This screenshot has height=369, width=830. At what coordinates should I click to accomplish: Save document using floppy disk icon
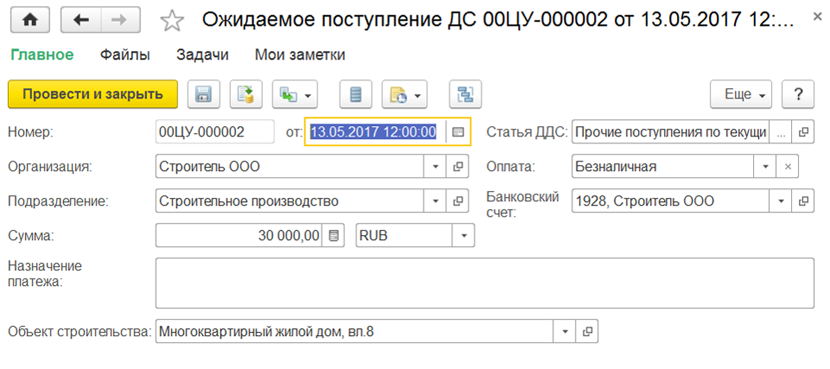[203, 94]
